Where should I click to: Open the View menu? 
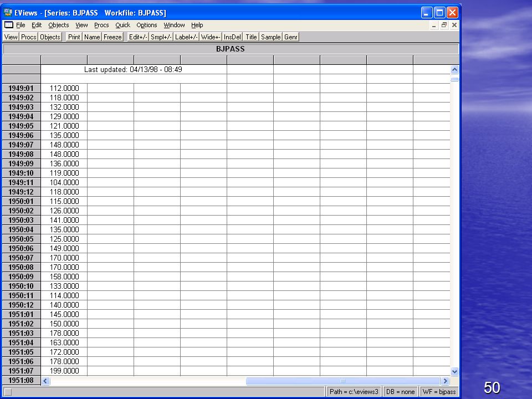(x=81, y=25)
